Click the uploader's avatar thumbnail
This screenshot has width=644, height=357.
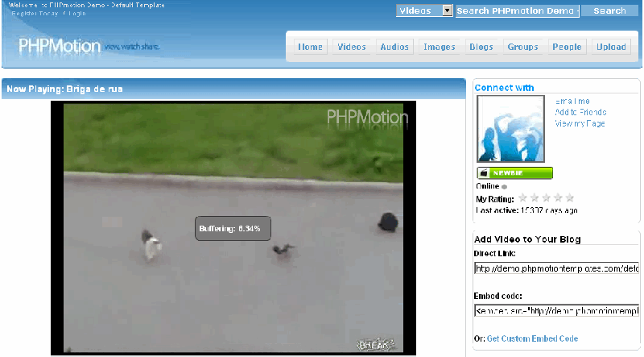pyautogui.click(x=510, y=129)
